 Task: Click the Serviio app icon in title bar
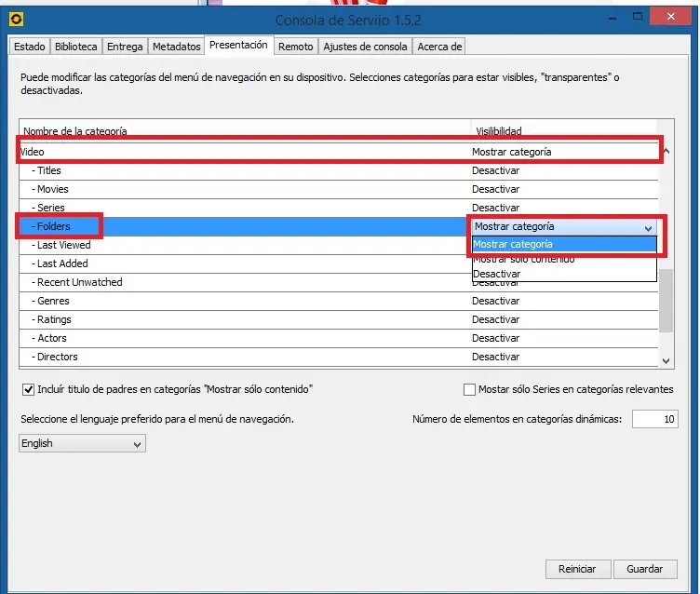click(x=14, y=20)
